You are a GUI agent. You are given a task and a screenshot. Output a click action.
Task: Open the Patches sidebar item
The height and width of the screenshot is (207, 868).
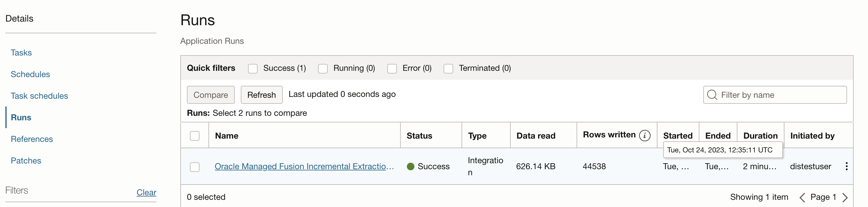(26, 161)
